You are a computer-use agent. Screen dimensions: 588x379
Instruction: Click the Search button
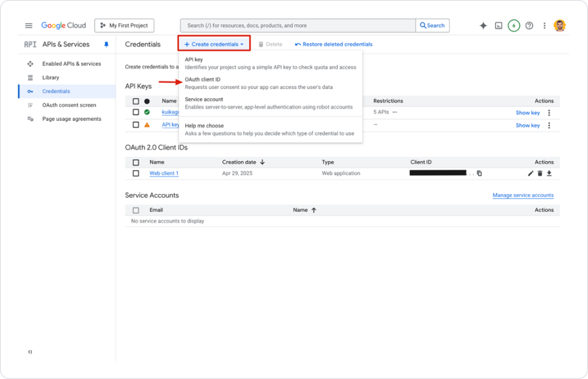click(432, 26)
